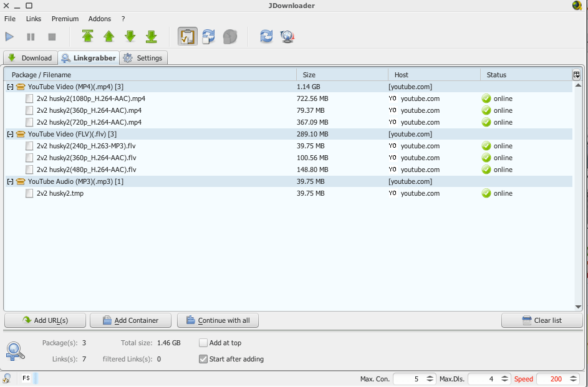Enable the Add at top checkbox

[x=203, y=343]
